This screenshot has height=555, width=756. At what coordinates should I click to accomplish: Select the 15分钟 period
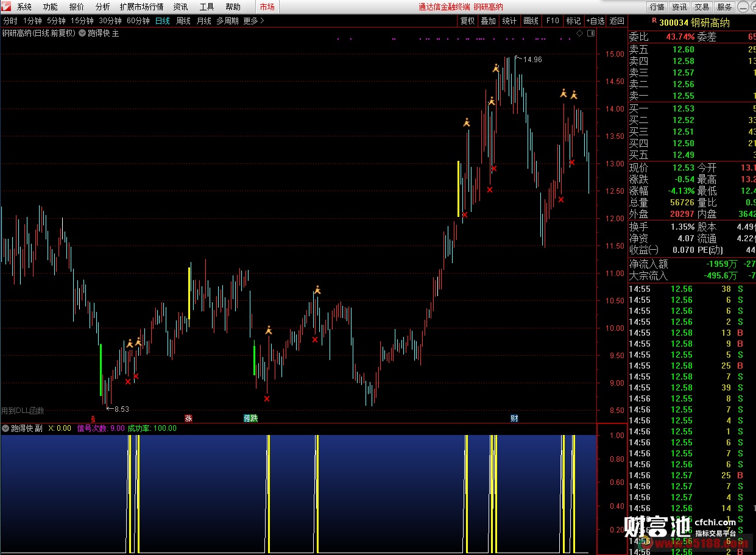click(x=82, y=21)
